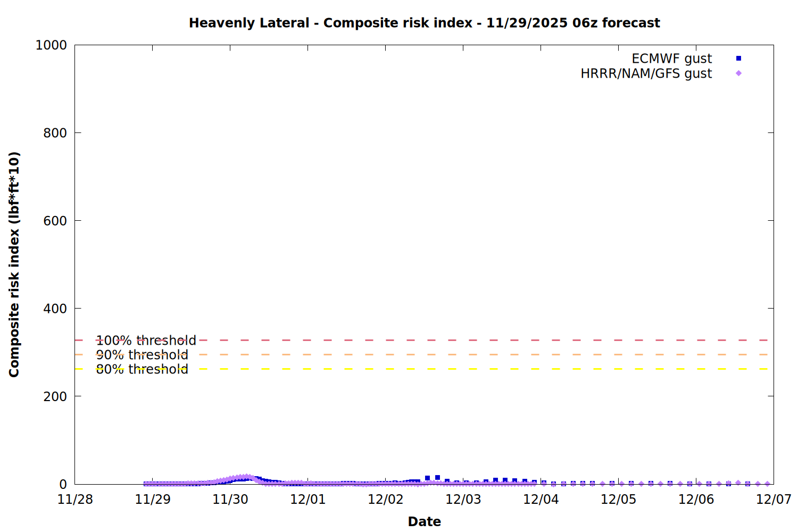This screenshot has height=532, width=798.
Task: Click the chart title text
Action: pos(424,23)
